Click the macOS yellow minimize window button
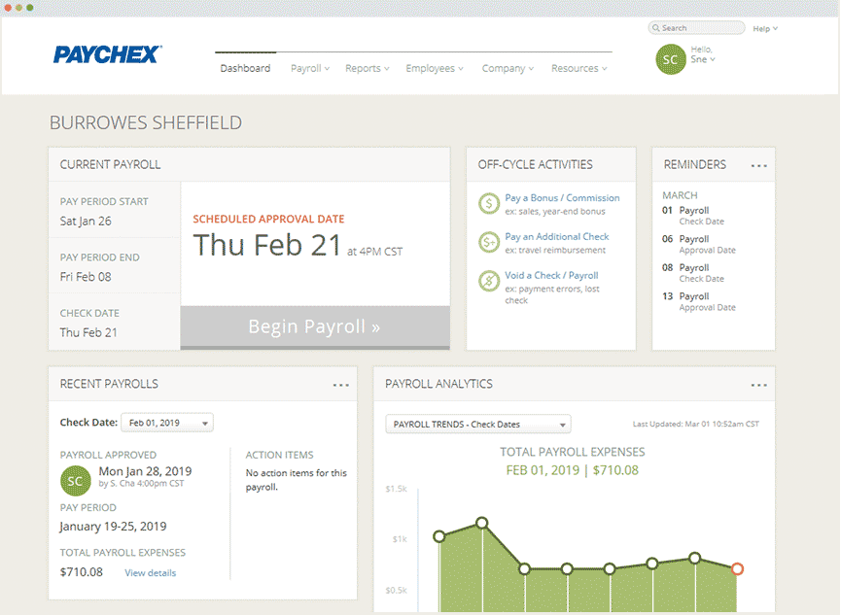The image size is (841, 616). [19, 8]
